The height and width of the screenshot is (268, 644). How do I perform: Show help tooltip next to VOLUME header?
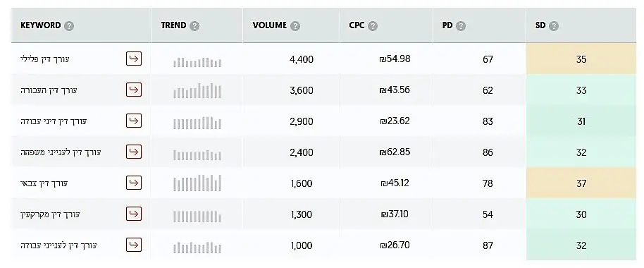295,26
